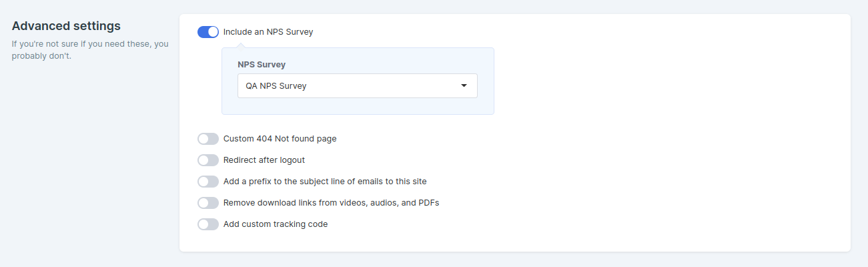Click the Remove download links label text
The width and height of the screenshot is (868, 267).
click(331, 203)
